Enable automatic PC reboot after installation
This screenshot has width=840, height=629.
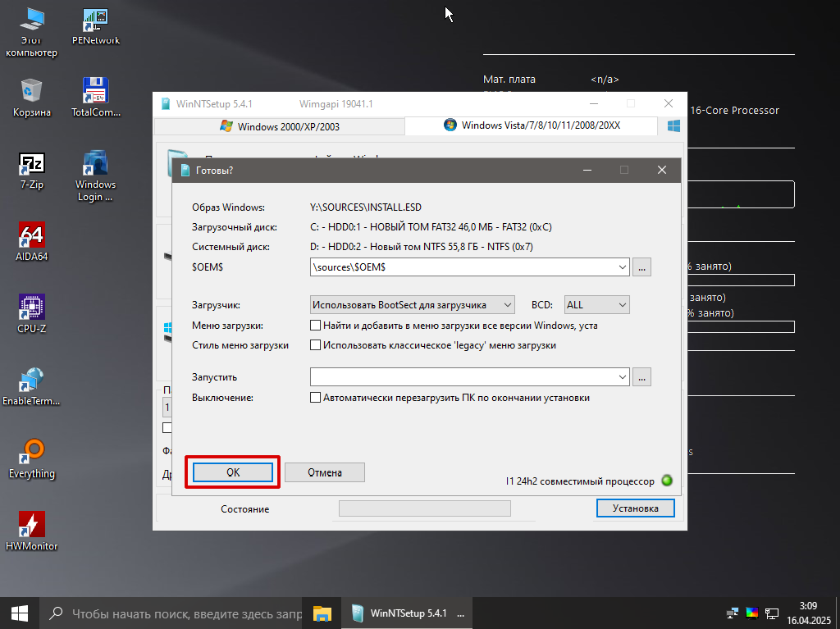315,398
